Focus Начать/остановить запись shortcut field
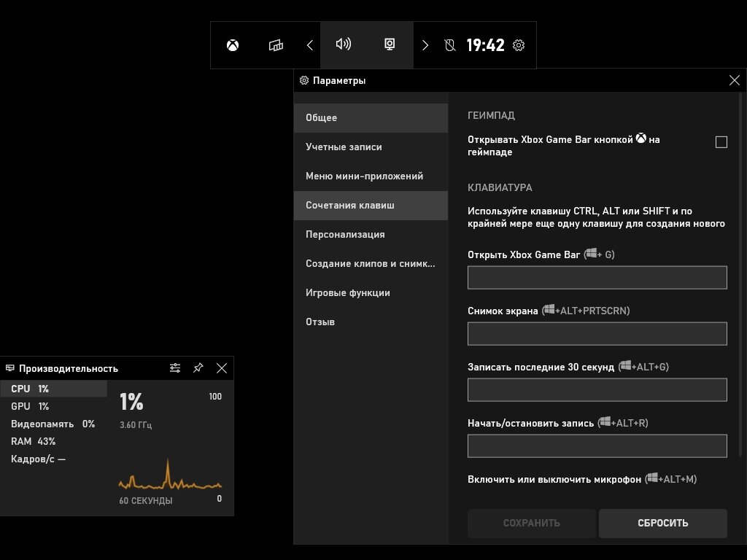Image resolution: width=747 pixels, height=560 pixels. (x=597, y=446)
